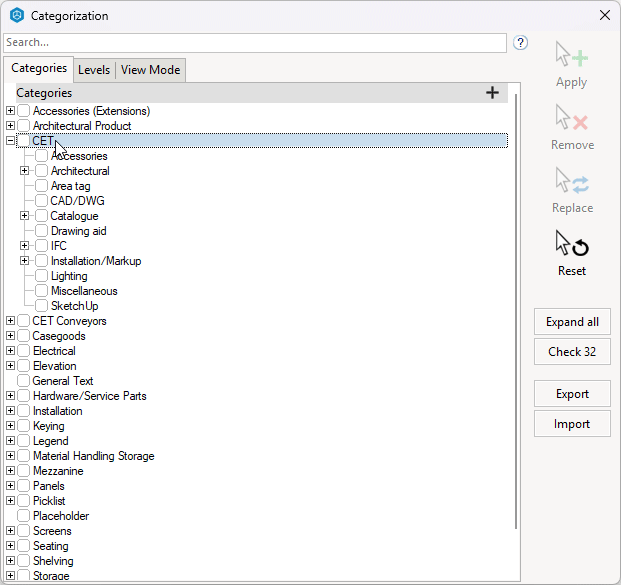Expand the Catalogue subcategory
This screenshot has width=621, height=585.
25,216
